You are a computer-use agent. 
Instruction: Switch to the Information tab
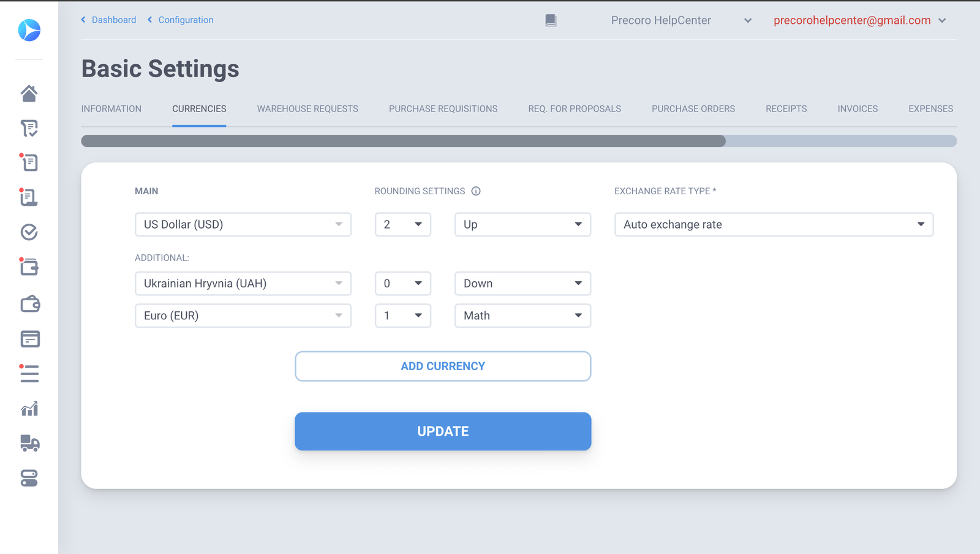111,108
